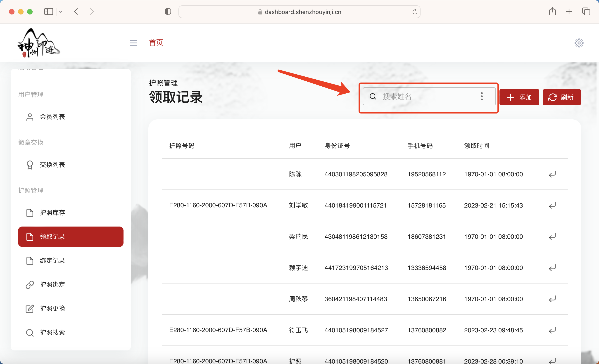The height and width of the screenshot is (364, 599).
Task: Open the settings gear in the page header
Action: [579, 43]
